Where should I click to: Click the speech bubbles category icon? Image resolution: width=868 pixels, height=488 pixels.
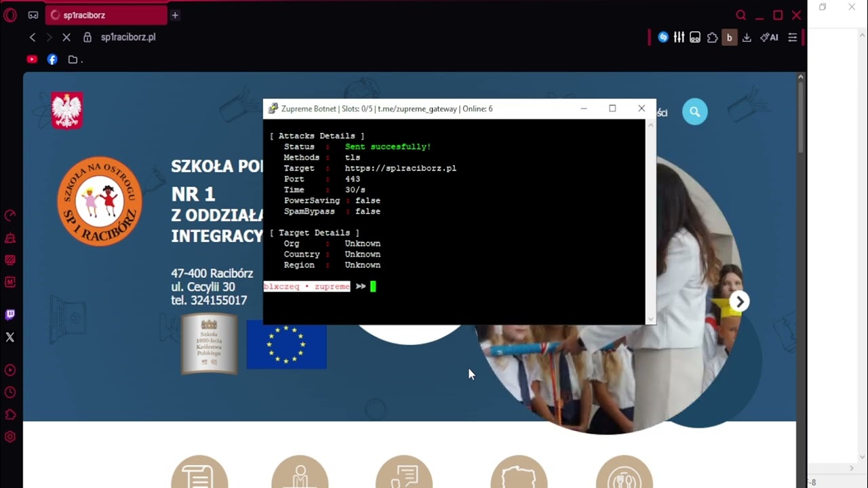coord(403,472)
